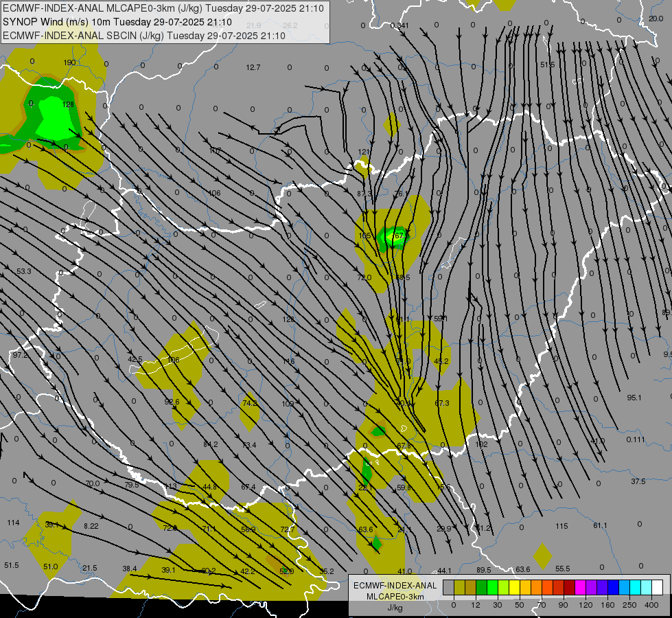Viewport: 672px width, 618px height.
Task: Click the map value 102
Action: click(x=481, y=444)
